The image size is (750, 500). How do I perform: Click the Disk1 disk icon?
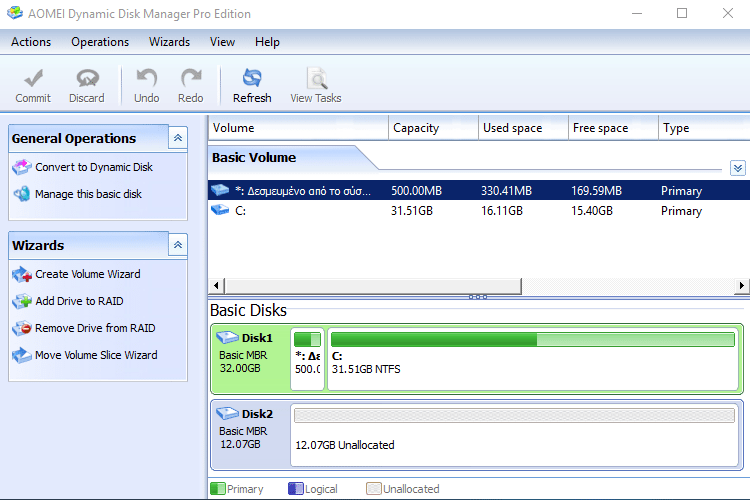coord(227,337)
